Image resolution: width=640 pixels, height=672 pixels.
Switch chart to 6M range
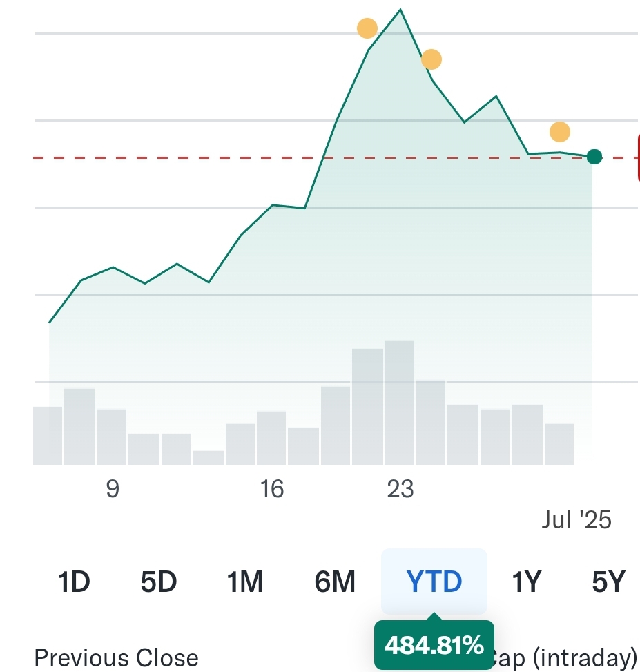click(334, 582)
